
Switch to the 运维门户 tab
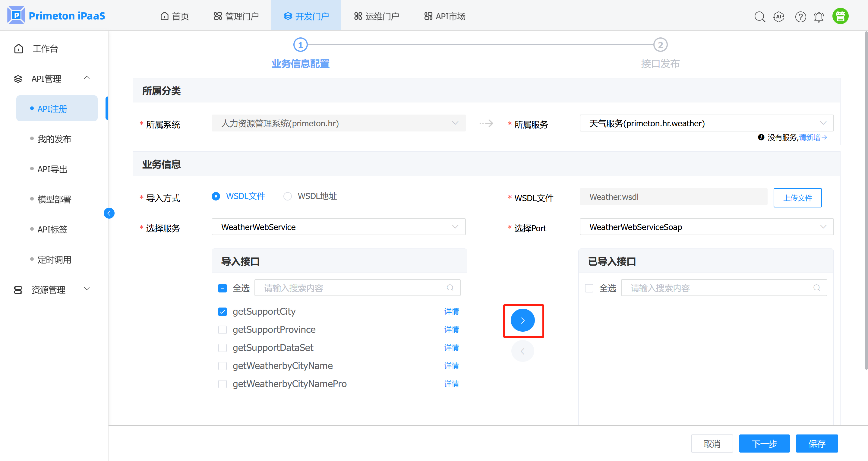pos(376,16)
